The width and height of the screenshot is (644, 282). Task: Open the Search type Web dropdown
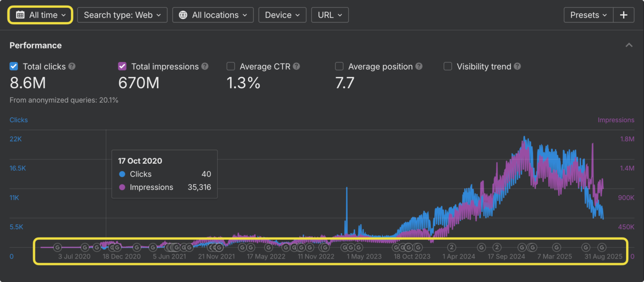tap(122, 15)
